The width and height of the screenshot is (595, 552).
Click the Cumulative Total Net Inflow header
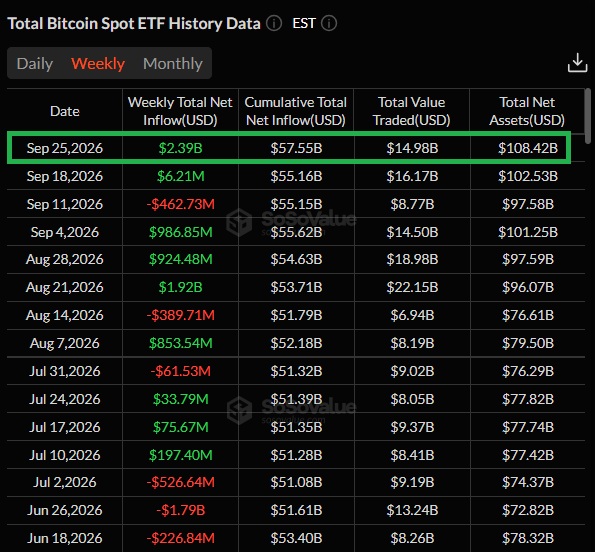[x=296, y=111]
